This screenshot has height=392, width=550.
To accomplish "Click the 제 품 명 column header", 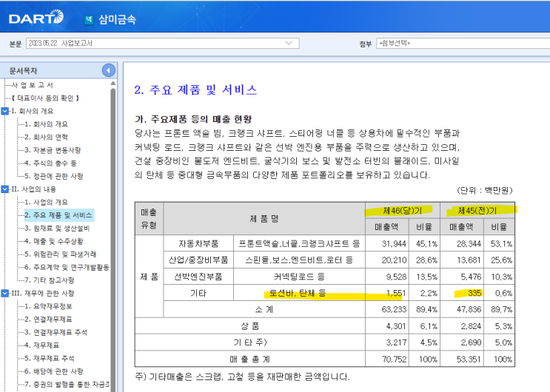I will (264, 219).
